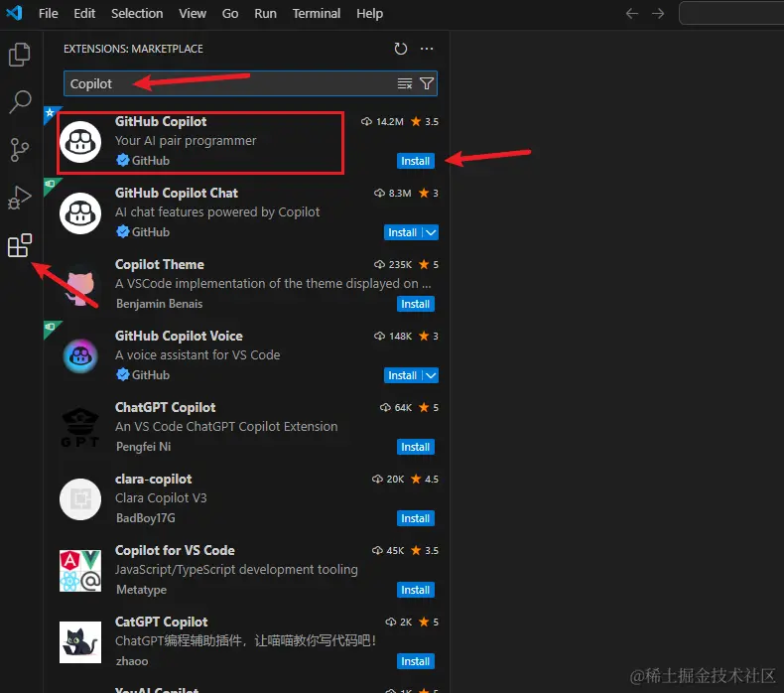Expand install options for GitHub Copilot Chat
This screenshot has height=693, width=784.
coord(431,232)
